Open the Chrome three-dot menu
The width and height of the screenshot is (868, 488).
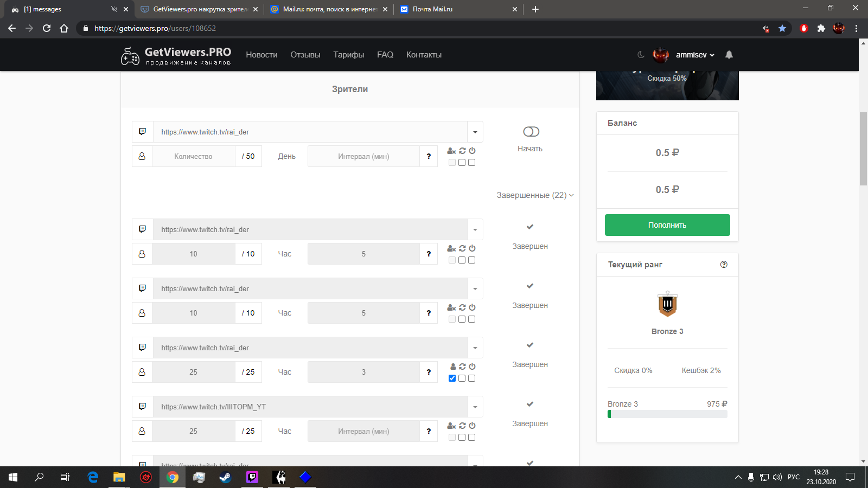tap(857, 28)
